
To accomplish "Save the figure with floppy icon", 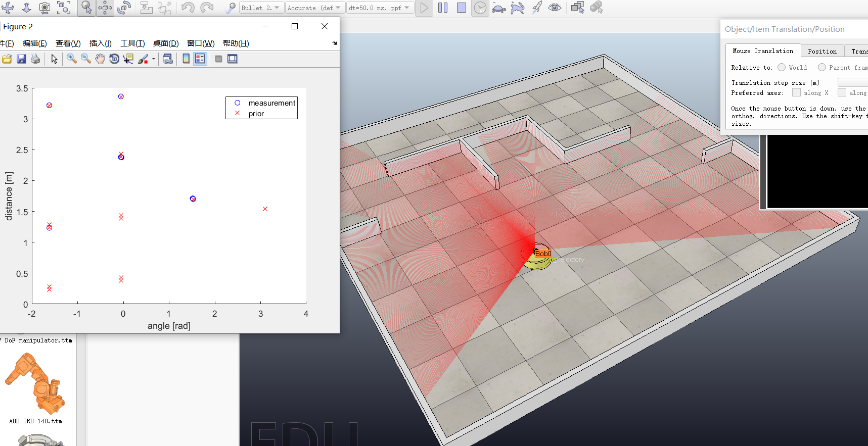I will [21, 59].
